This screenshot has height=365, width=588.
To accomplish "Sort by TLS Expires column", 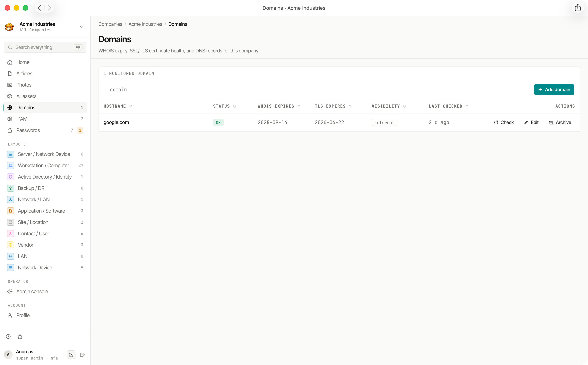I will [333, 106].
